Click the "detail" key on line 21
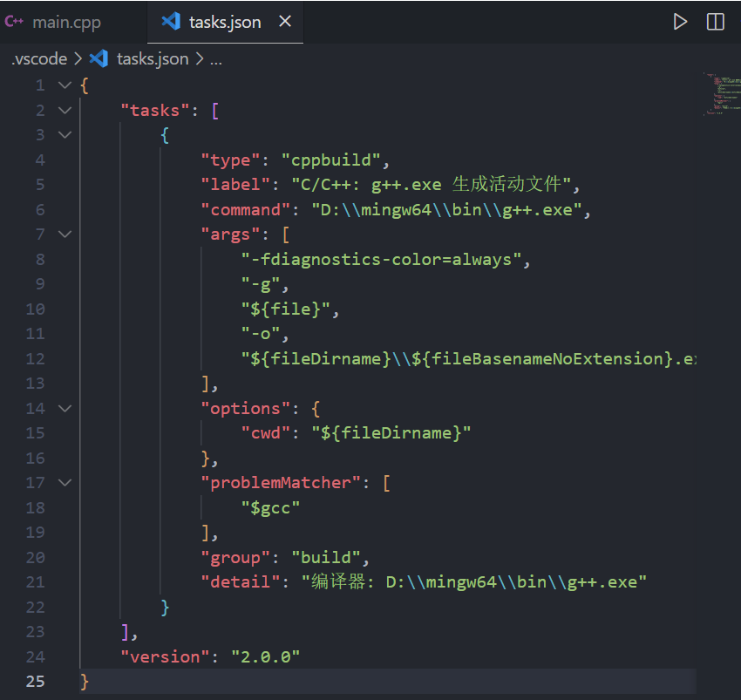Image resolution: width=741 pixels, height=700 pixels. [241, 581]
